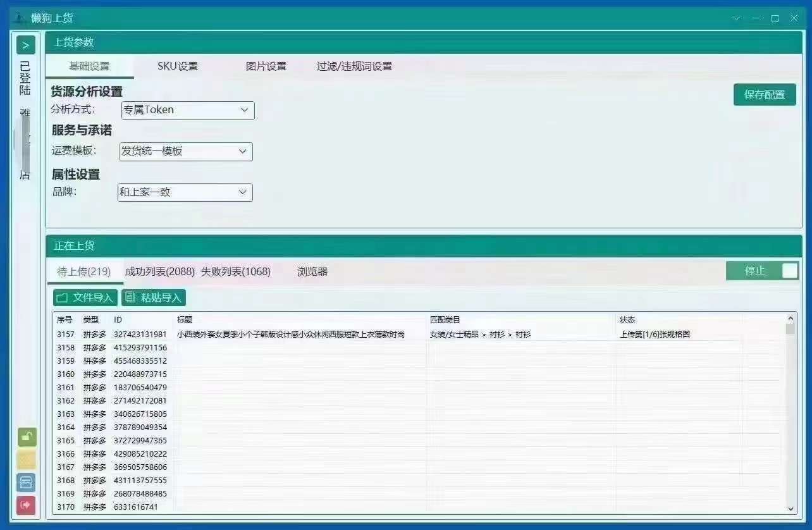Viewport: 812px width, 530px height.
Task: Switch to the 基础设置 tab
Action: point(89,66)
